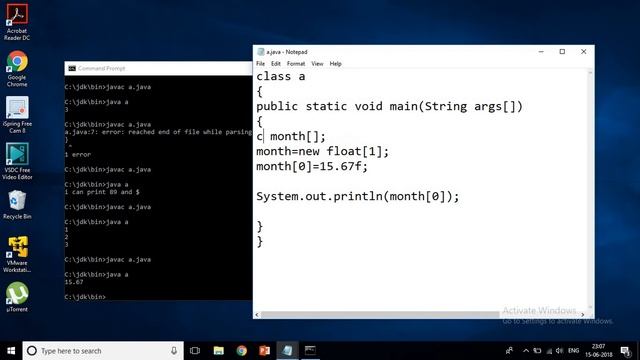The width and height of the screenshot is (640, 360).
Task: Open the volume control tray icon
Action: click(x=560, y=351)
